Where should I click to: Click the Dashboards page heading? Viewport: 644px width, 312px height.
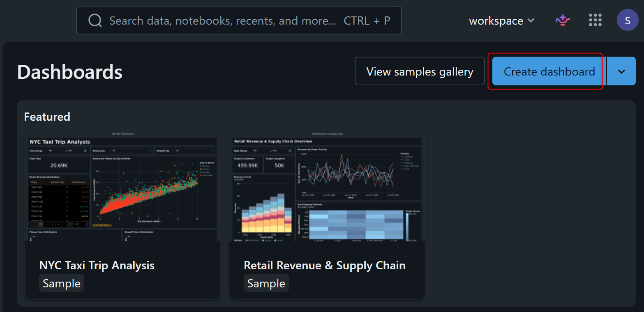[x=70, y=72]
